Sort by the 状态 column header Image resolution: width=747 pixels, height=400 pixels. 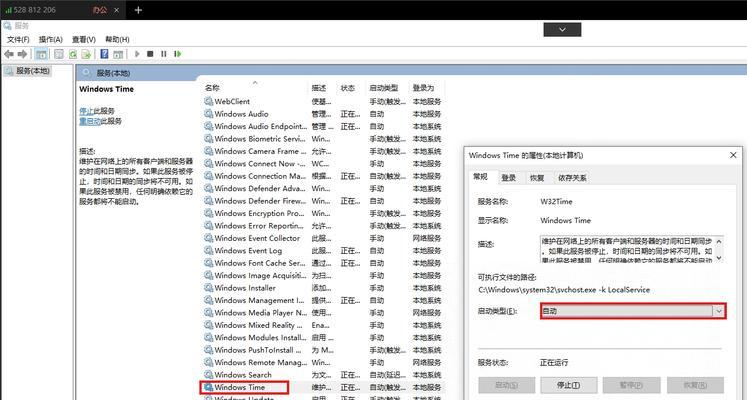(x=353, y=88)
